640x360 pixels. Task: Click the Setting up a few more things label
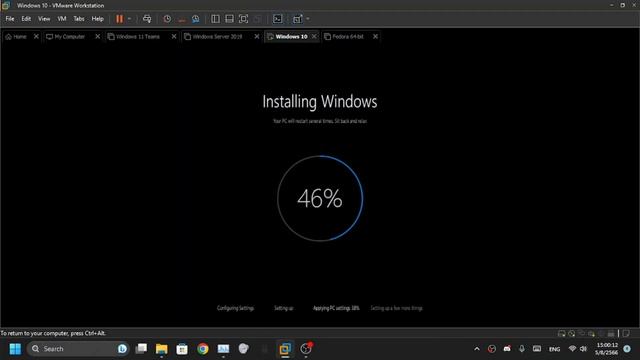click(396, 308)
